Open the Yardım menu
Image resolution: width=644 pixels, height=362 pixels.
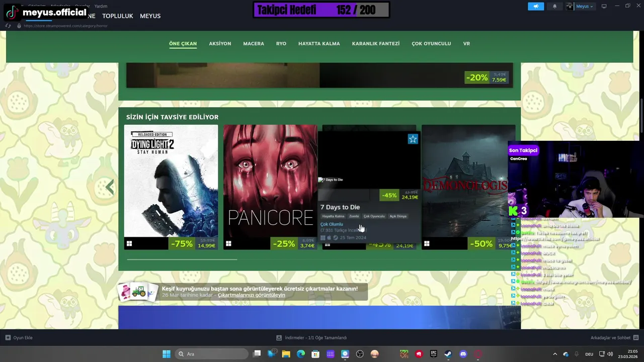tap(101, 6)
